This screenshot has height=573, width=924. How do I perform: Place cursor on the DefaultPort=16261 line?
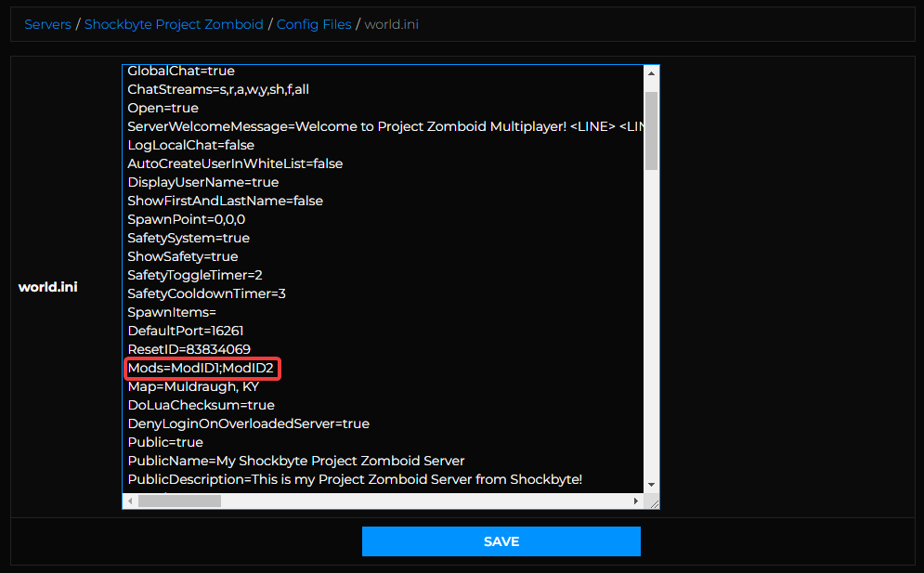(185, 331)
